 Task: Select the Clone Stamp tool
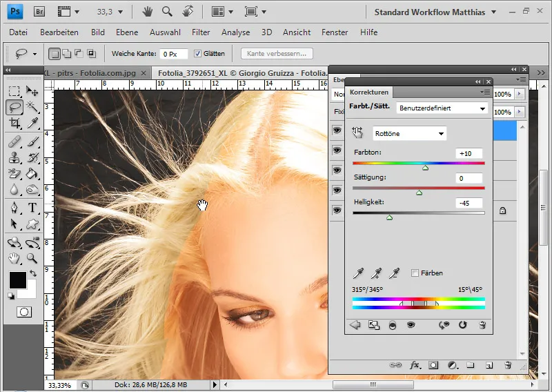click(14, 158)
